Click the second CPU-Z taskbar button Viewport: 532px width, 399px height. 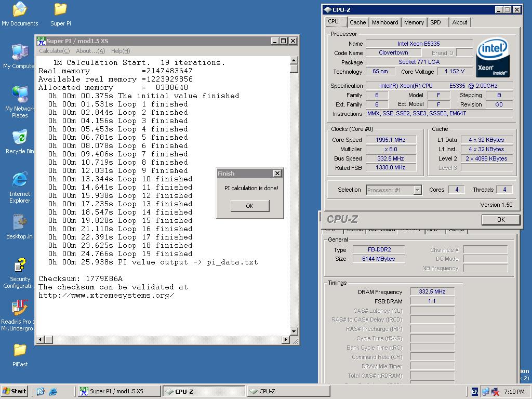(x=288, y=391)
